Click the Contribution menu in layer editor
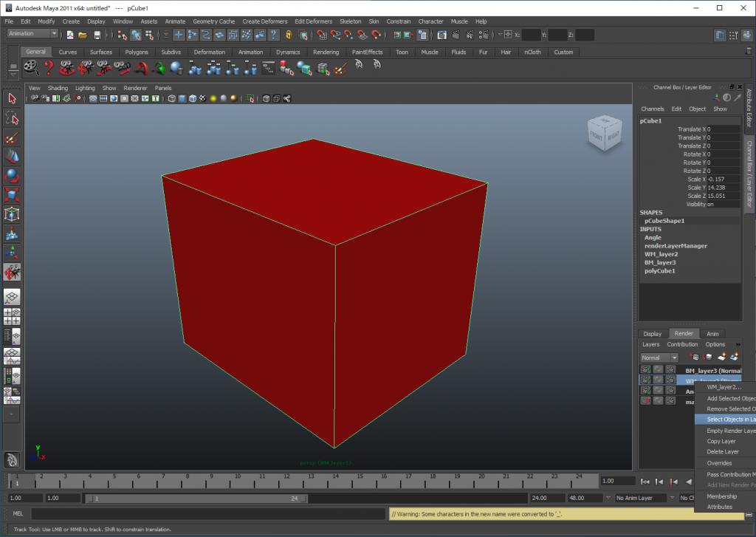Screen dimensions: 756x537 coord(682,344)
